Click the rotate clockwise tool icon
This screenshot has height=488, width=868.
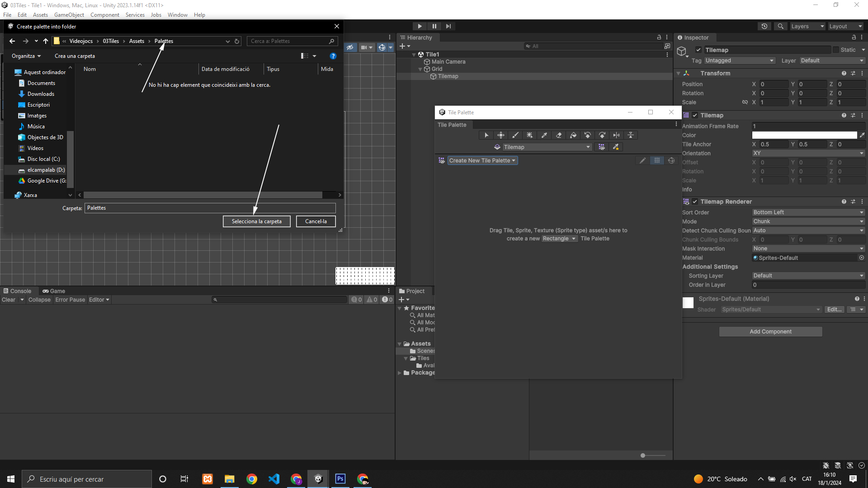602,135
